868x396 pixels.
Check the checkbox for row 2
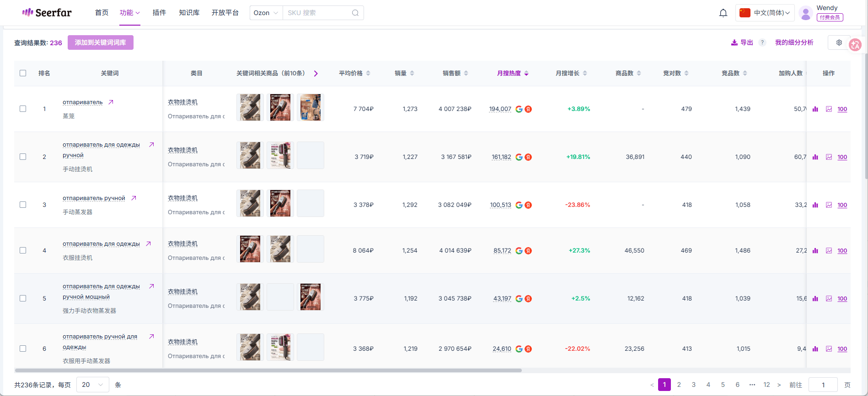tap(23, 157)
